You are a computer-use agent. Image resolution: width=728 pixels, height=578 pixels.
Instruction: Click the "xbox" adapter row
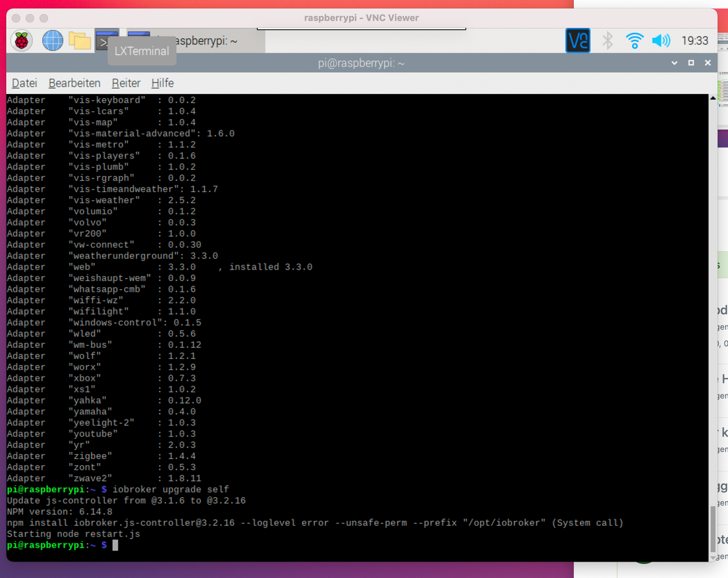tap(101, 378)
